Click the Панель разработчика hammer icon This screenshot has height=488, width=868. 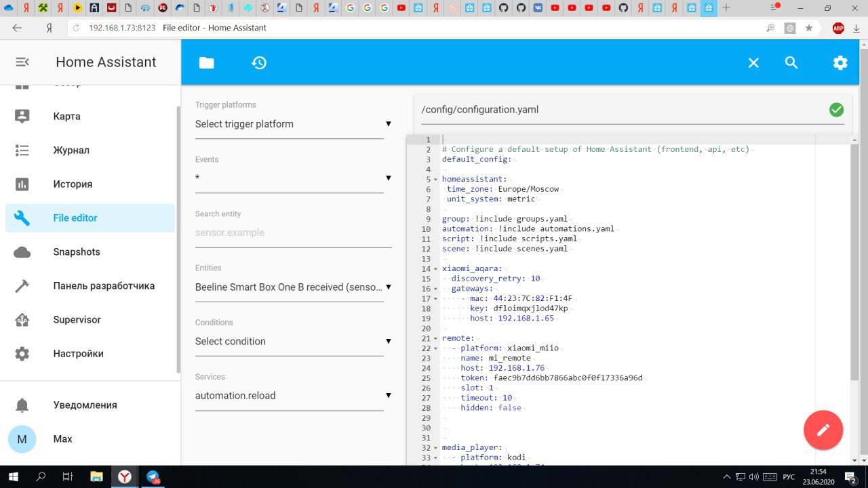(22, 286)
